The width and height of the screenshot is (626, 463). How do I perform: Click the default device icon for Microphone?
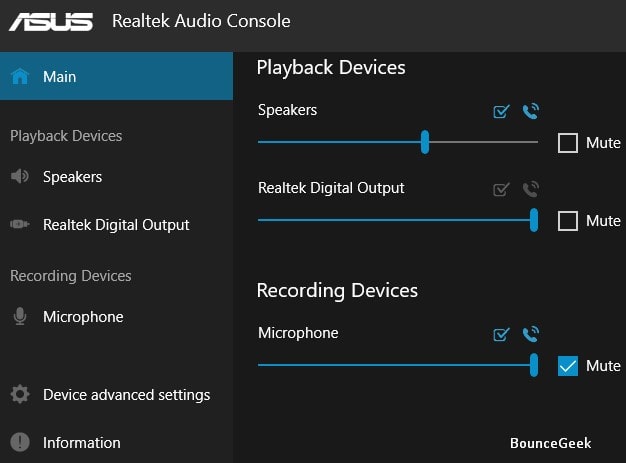tap(502, 334)
